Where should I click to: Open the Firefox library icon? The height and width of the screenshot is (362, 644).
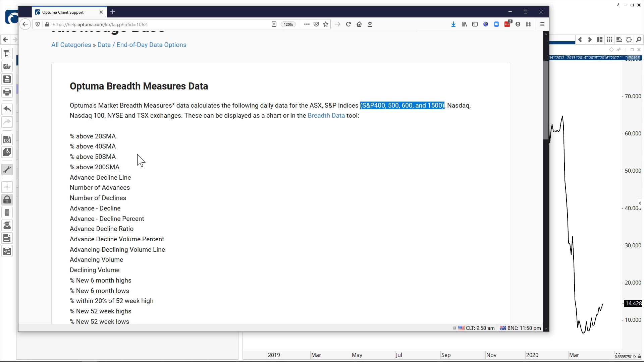tap(464, 24)
